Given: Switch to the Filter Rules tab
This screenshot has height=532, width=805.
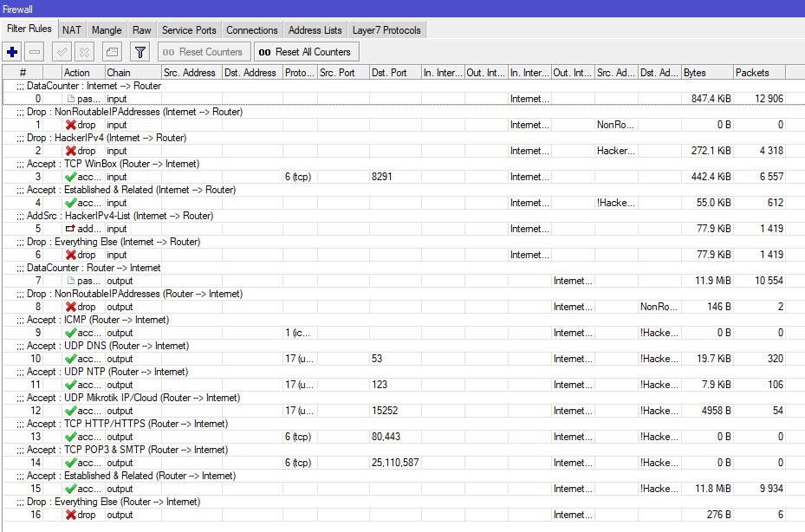Looking at the screenshot, I should (x=29, y=29).
